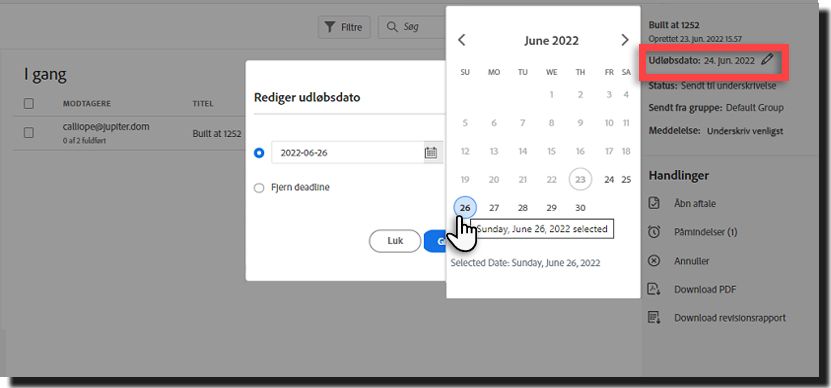The image size is (831, 388).
Task: Click the 0 af 2 fuldført text
Action: pyautogui.click(x=84, y=141)
